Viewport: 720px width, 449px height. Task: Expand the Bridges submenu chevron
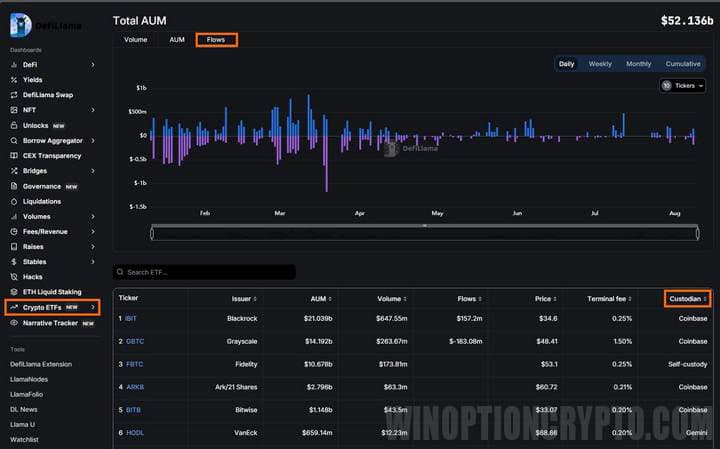point(93,171)
